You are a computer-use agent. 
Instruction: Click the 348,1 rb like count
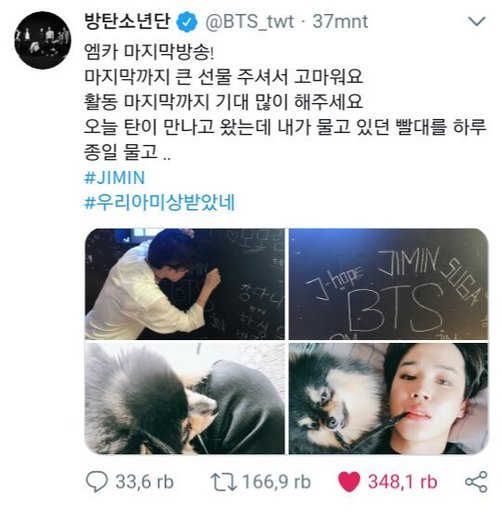[x=402, y=482]
